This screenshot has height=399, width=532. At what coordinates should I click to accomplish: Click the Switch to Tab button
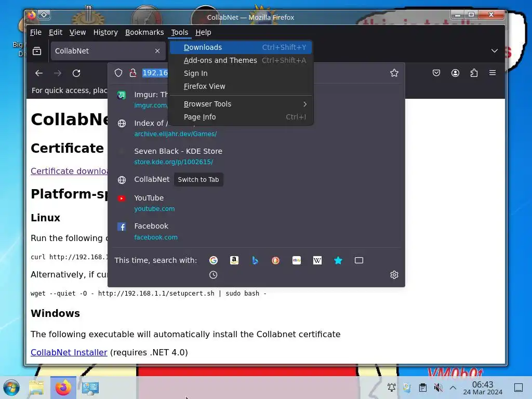(198, 179)
